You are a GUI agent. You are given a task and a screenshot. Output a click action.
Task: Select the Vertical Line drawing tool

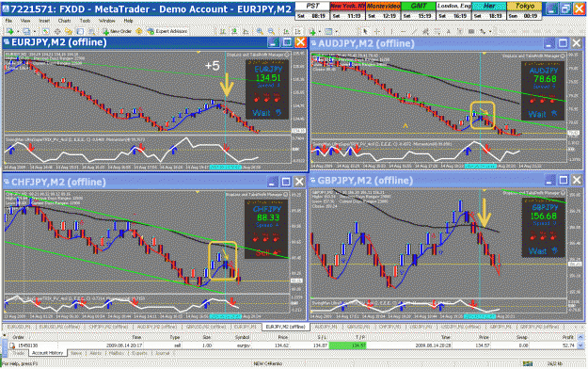(391, 31)
